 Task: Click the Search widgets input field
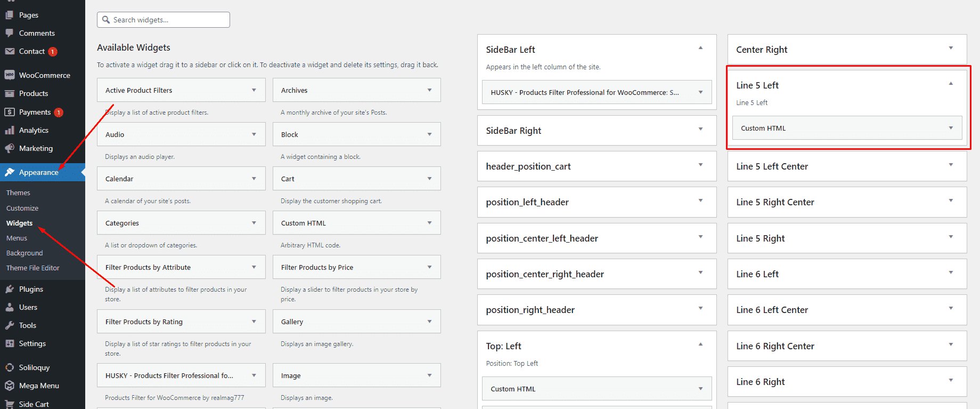(x=168, y=20)
